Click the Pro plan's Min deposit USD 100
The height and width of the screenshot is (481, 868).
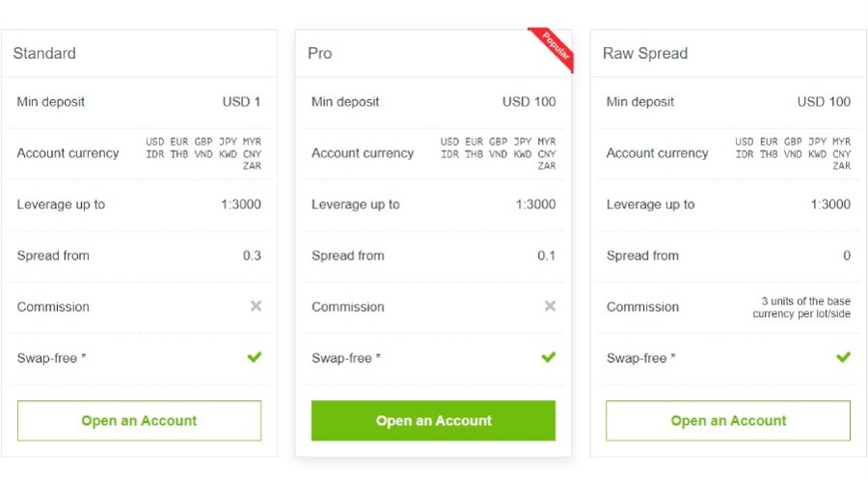tap(529, 102)
